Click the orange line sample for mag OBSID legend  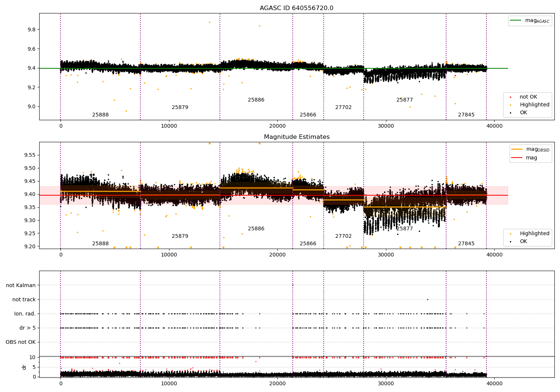pyautogui.click(x=517, y=149)
